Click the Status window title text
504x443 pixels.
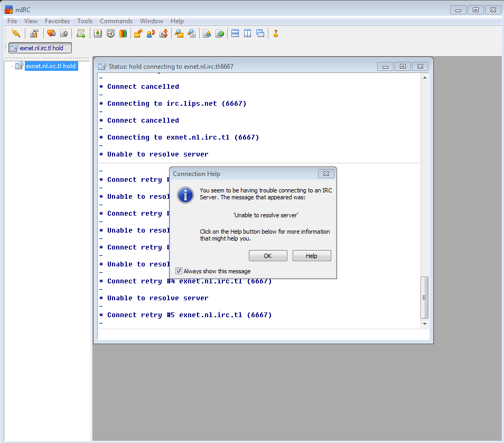[x=171, y=67]
